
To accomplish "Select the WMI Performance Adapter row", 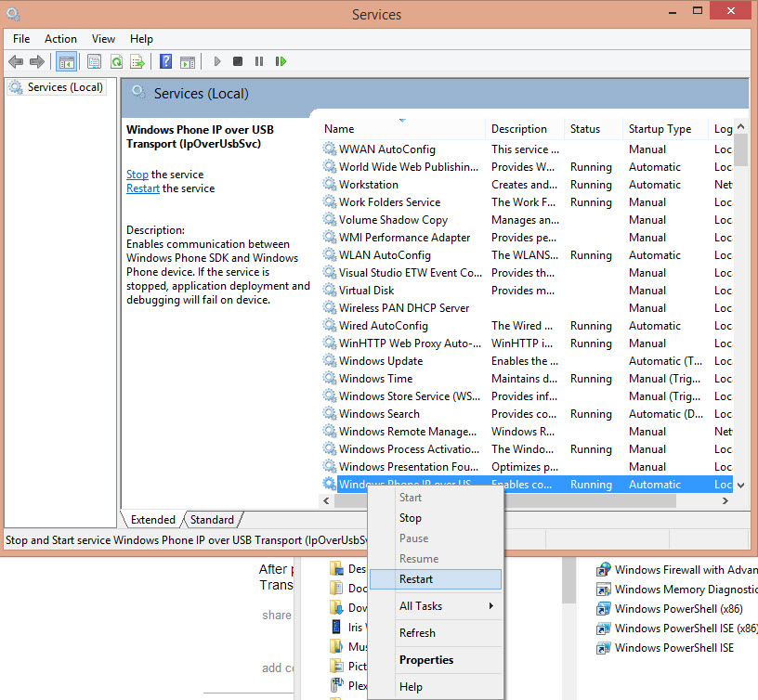I will (527, 237).
